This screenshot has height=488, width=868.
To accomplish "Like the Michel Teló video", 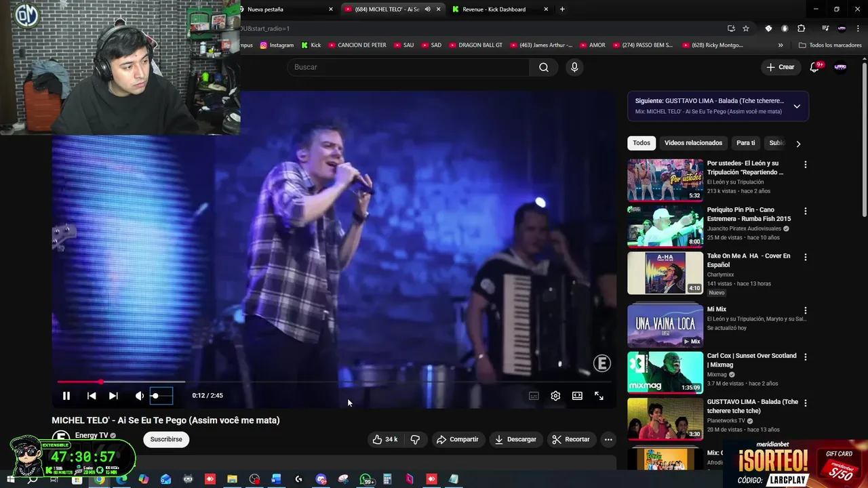I will pos(384,439).
